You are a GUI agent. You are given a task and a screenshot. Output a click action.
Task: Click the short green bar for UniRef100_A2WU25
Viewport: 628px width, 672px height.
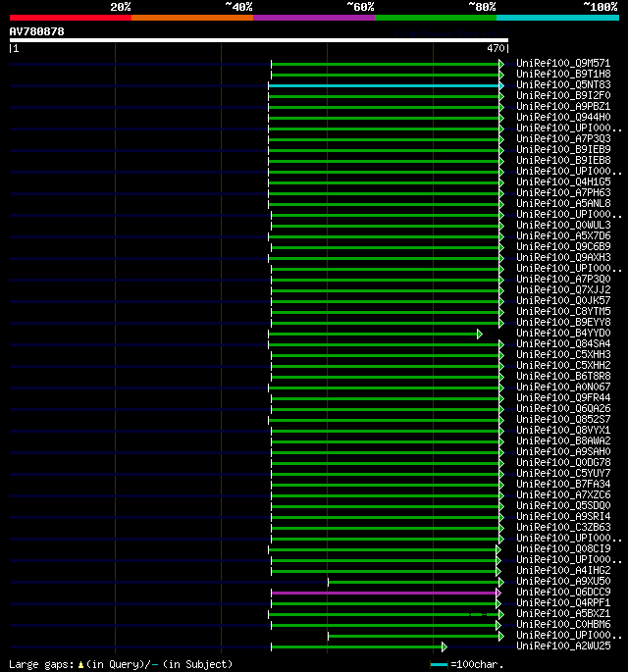[358, 647]
